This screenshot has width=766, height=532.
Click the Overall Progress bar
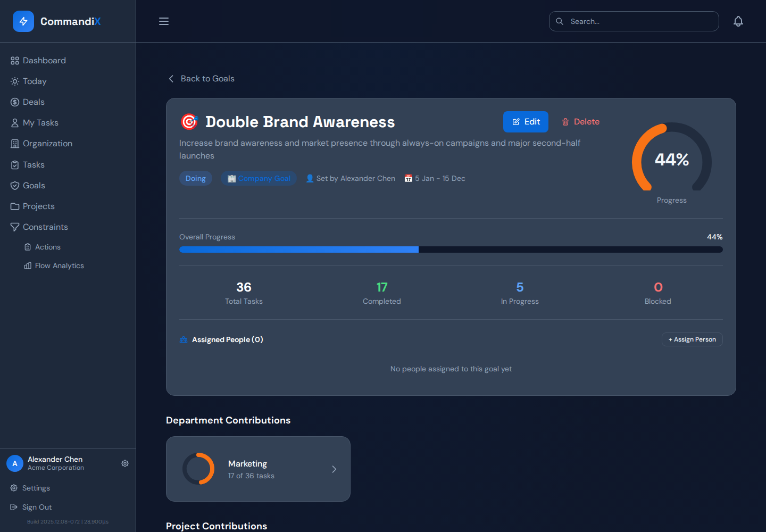[451, 250]
